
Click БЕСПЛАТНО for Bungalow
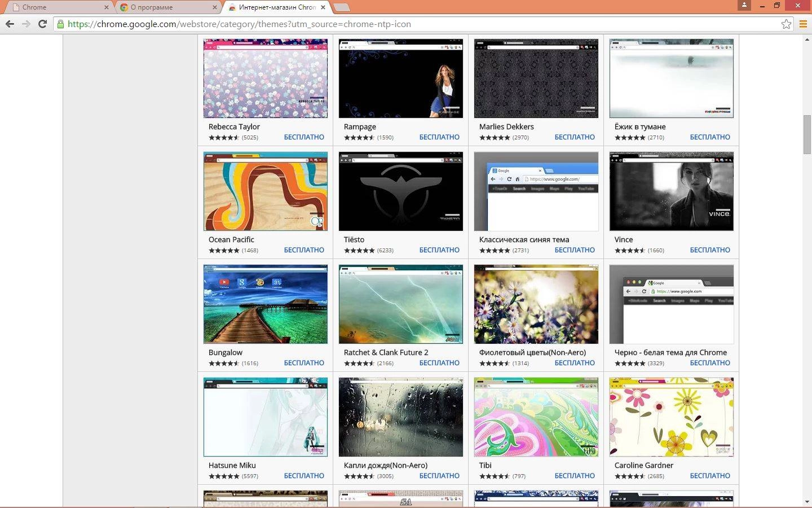coord(304,363)
